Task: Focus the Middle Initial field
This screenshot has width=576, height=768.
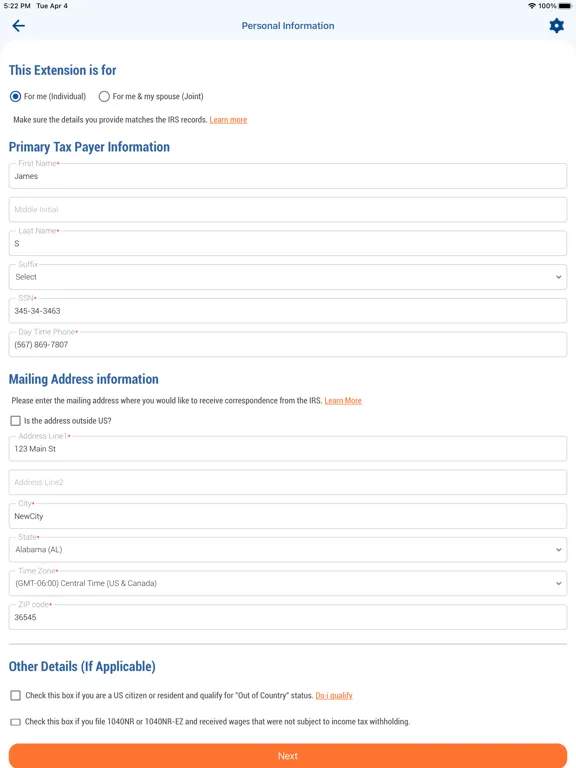Action: point(288,210)
